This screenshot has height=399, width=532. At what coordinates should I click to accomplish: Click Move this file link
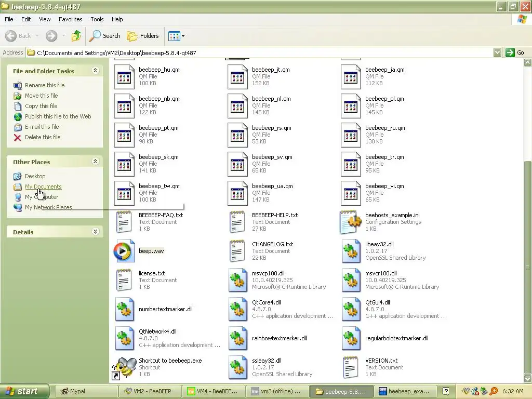click(x=42, y=96)
